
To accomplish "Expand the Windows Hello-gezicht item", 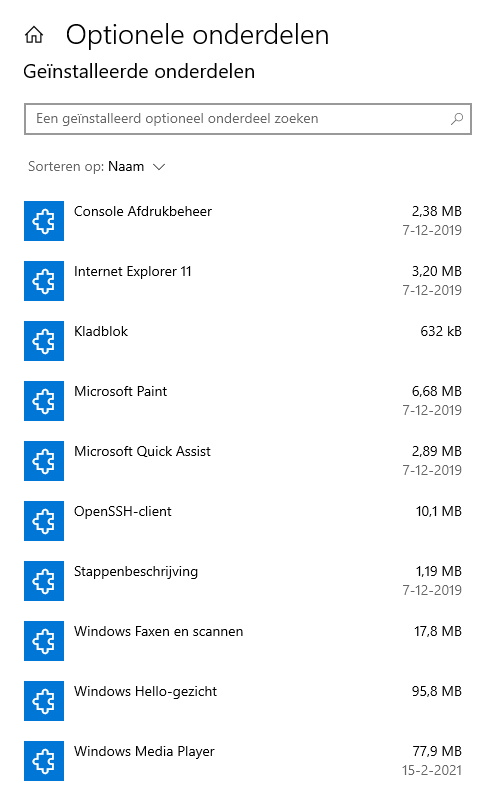I will 243,701.
